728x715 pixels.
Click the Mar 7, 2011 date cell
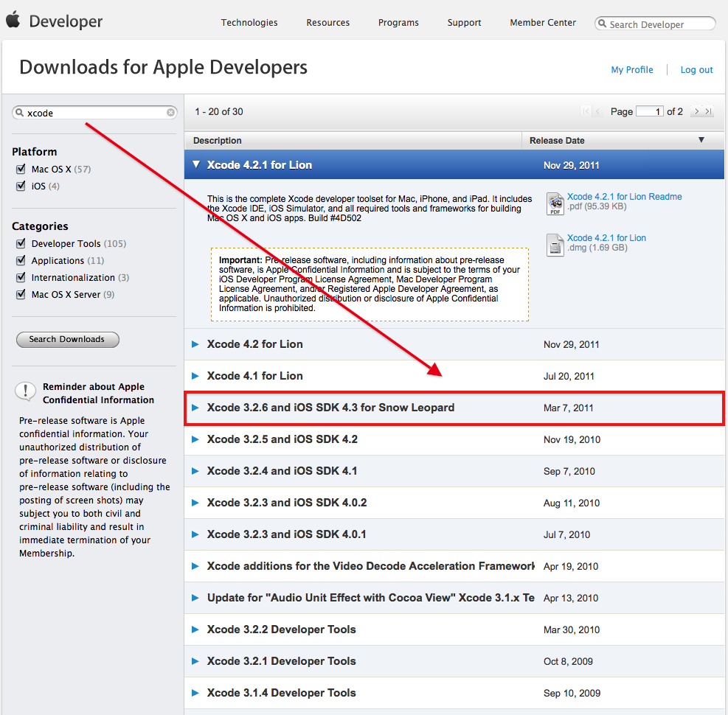[x=568, y=408]
